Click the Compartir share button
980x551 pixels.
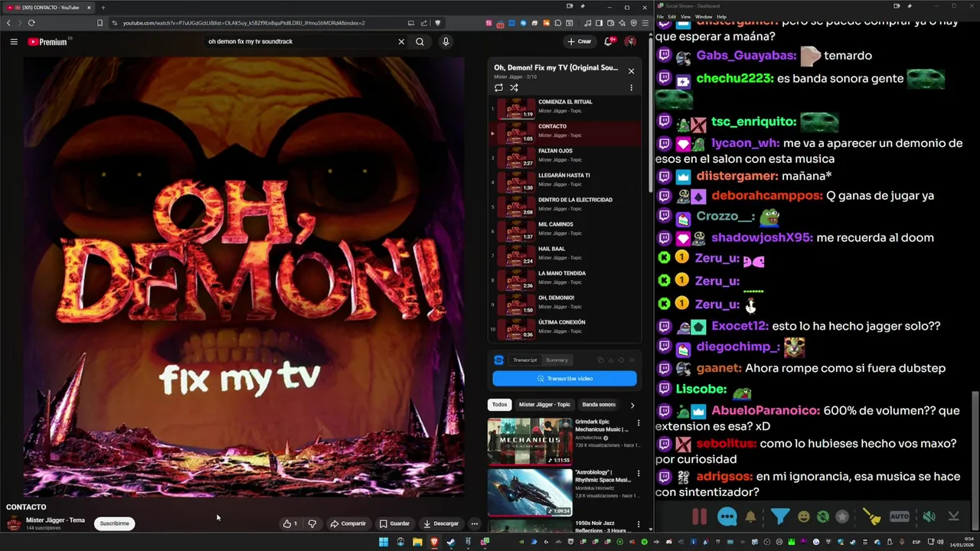[x=348, y=523]
